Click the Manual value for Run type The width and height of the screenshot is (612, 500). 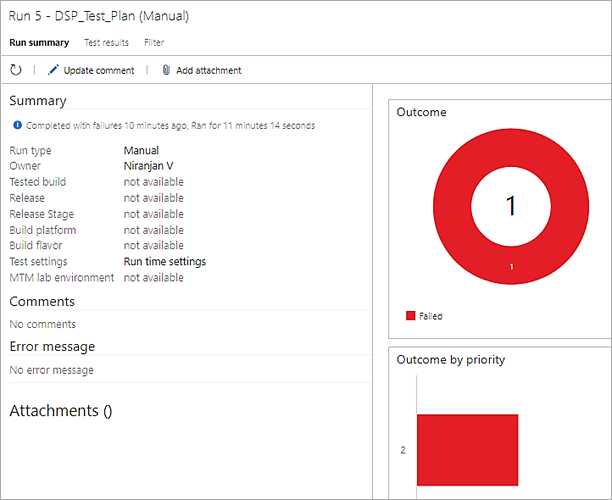[x=141, y=151]
